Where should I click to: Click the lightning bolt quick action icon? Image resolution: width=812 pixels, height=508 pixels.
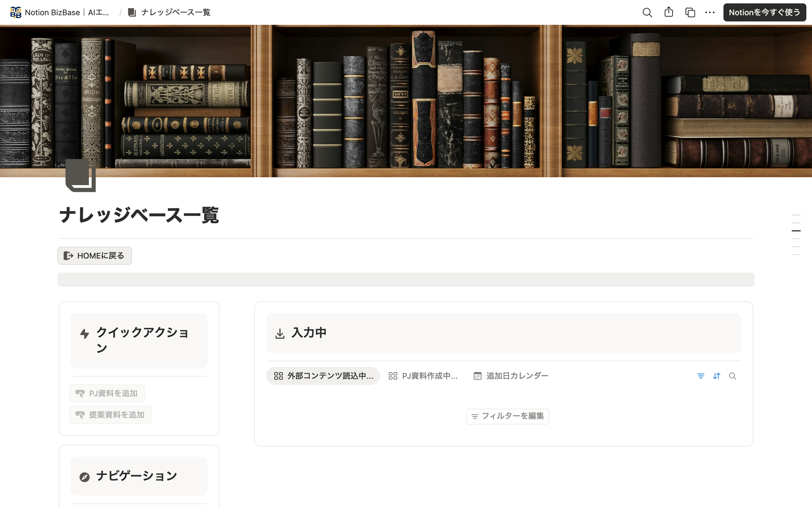click(x=85, y=333)
